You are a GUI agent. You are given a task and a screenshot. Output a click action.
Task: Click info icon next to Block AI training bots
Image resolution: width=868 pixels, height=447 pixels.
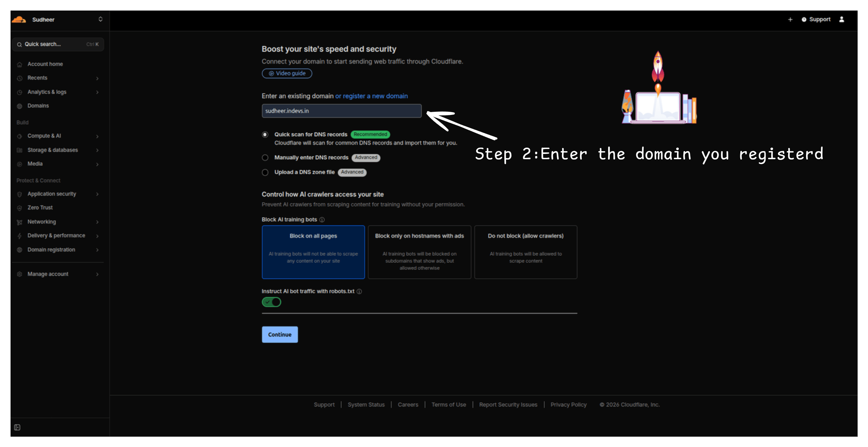click(x=322, y=220)
